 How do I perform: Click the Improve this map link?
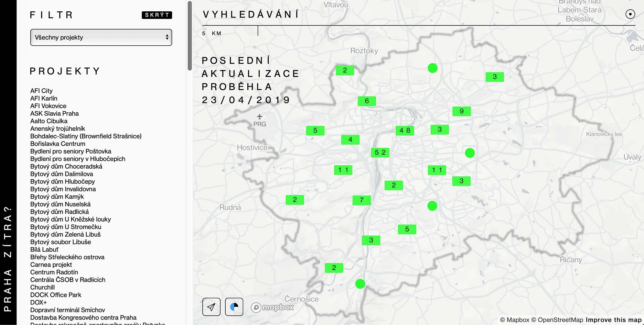pyautogui.click(x=613, y=320)
